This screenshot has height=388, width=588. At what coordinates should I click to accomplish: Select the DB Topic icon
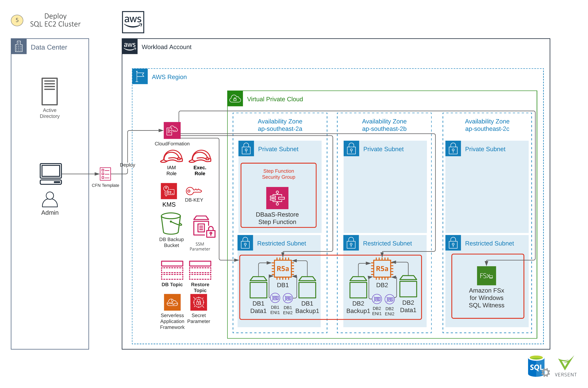(x=172, y=270)
